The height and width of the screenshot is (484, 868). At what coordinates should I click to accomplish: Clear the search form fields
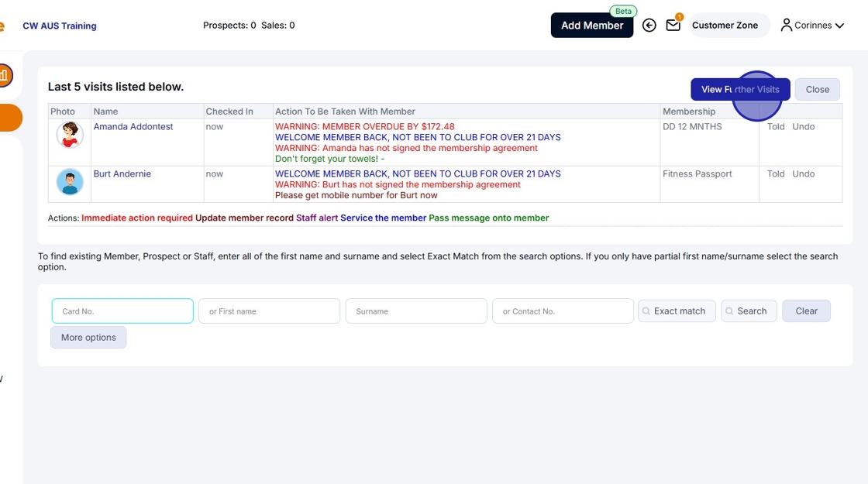[x=806, y=311]
